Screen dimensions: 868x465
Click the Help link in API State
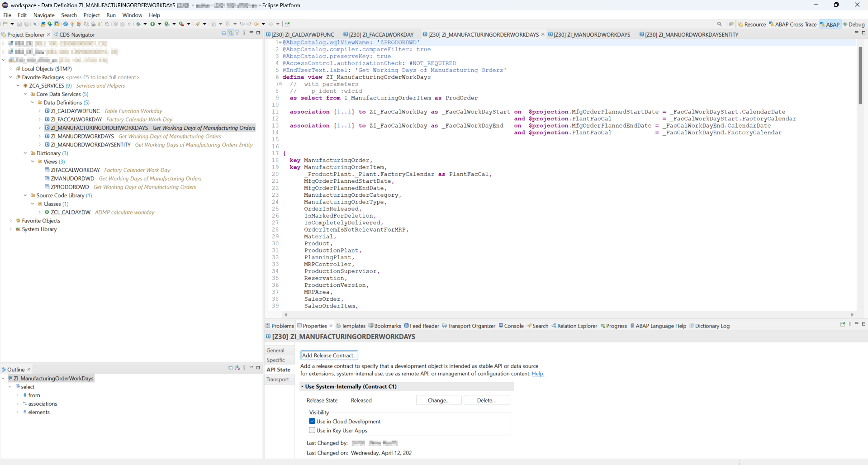pos(538,374)
